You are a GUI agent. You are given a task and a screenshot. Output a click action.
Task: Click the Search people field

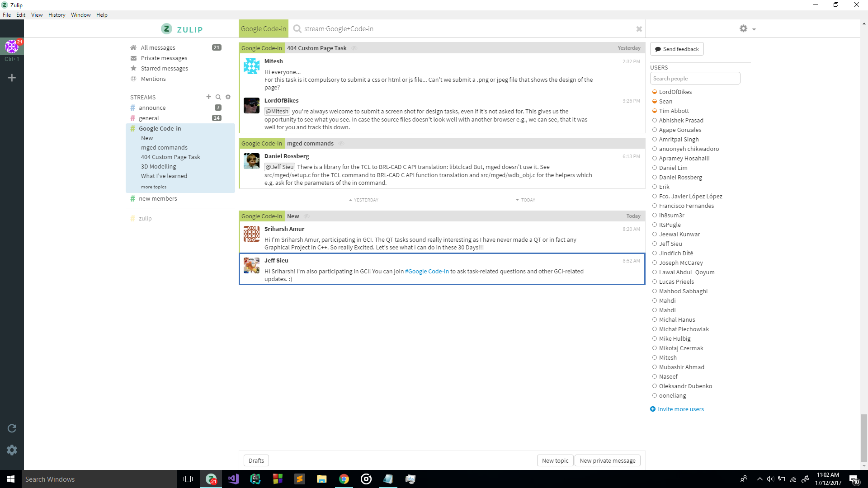(695, 78)
